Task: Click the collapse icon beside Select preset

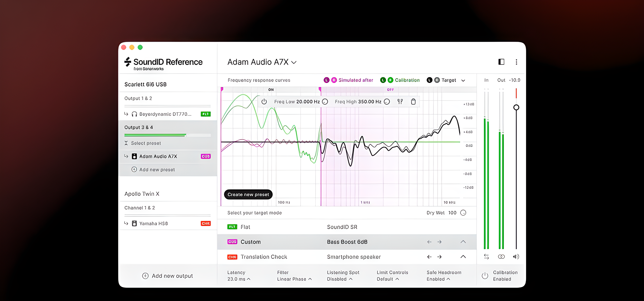Action: pos(126,143)
